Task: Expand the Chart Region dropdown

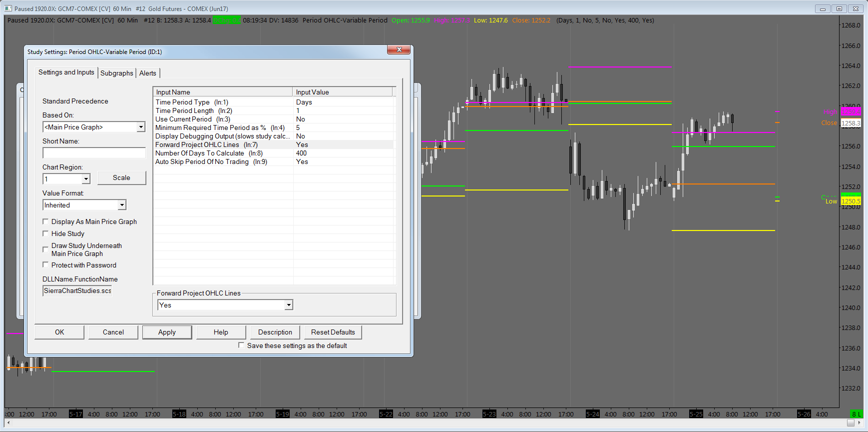Action: [x=86, y=179]
